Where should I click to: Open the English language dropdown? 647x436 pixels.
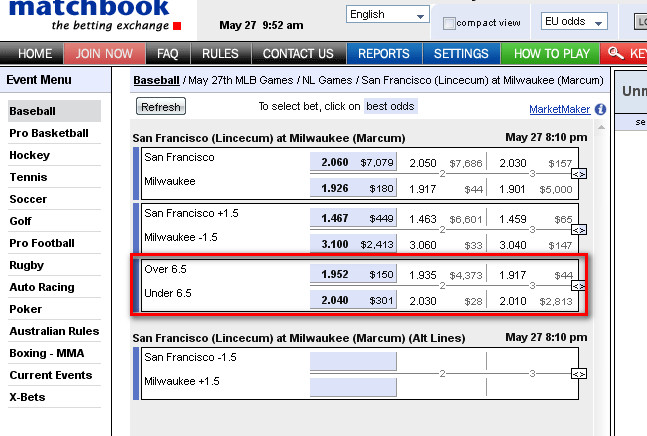pyautogui.click(x=387, y=14)
